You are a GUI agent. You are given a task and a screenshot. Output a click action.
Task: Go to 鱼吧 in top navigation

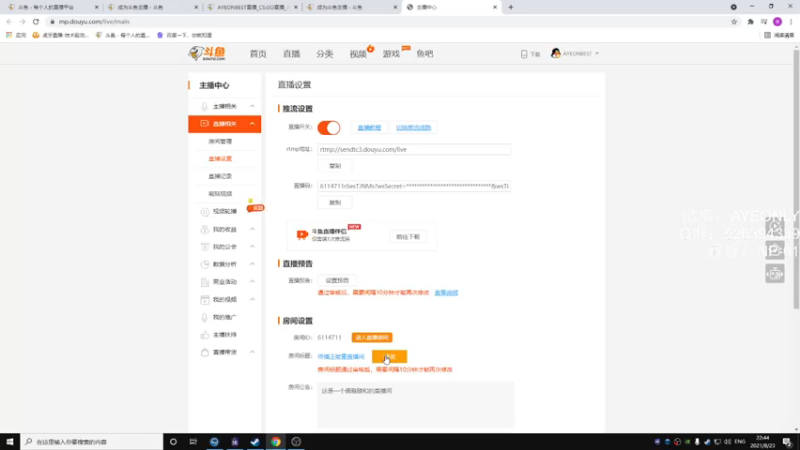pyautogui.click(x=424, y=54)
